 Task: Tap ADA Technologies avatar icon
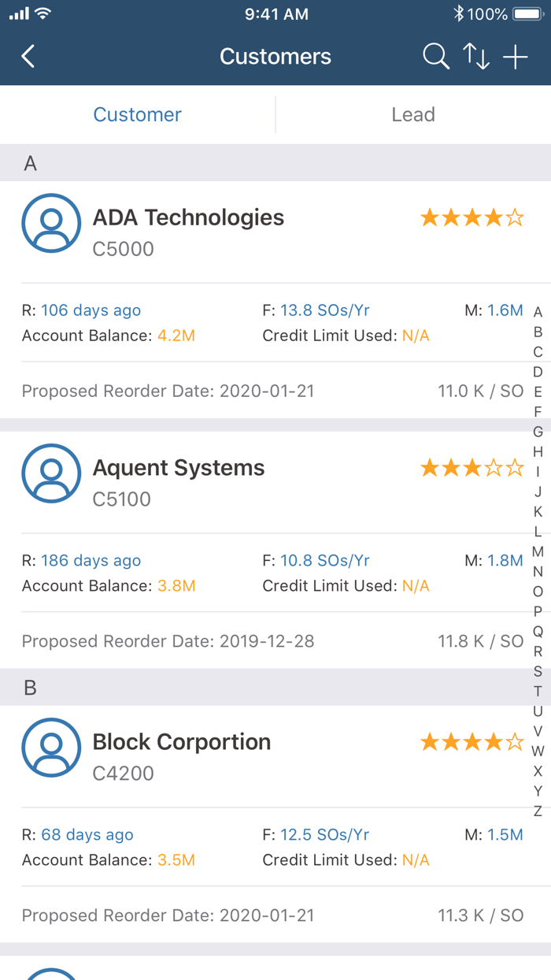pyautogui.click(x=51, y=223)
